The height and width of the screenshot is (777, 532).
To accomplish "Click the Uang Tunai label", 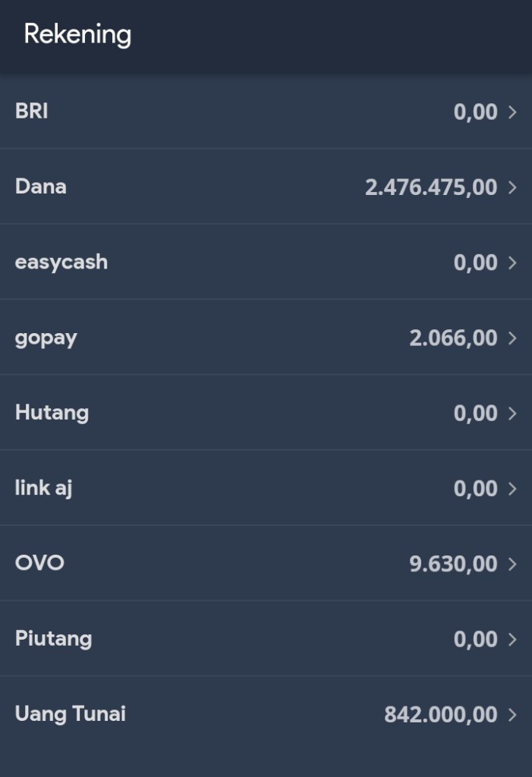I will 71,713.
